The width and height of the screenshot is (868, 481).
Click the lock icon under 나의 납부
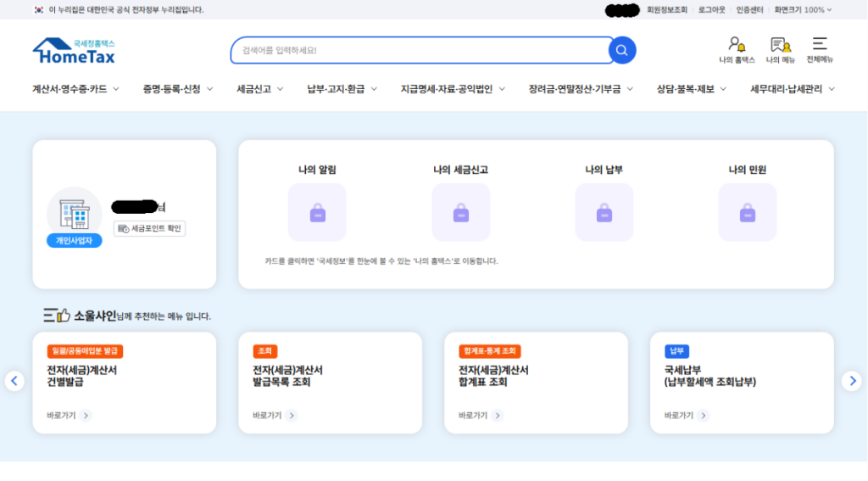pyautogui.click(x=604, y=212)
